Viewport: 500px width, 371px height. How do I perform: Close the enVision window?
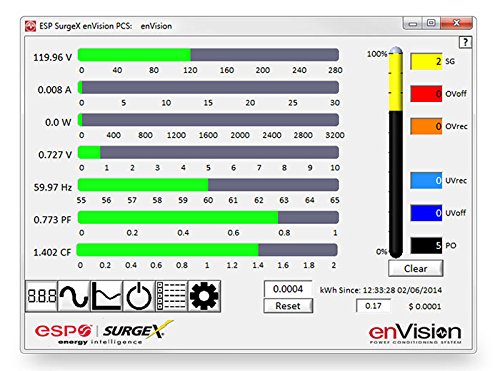pos(456,23)
